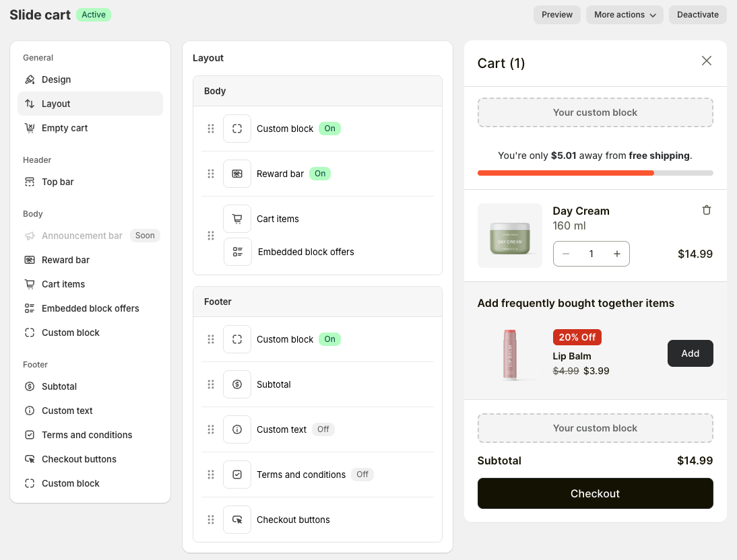Toggle Reward bar On badge
Viewport: 737px width, 560px height.
click(320, 174)
